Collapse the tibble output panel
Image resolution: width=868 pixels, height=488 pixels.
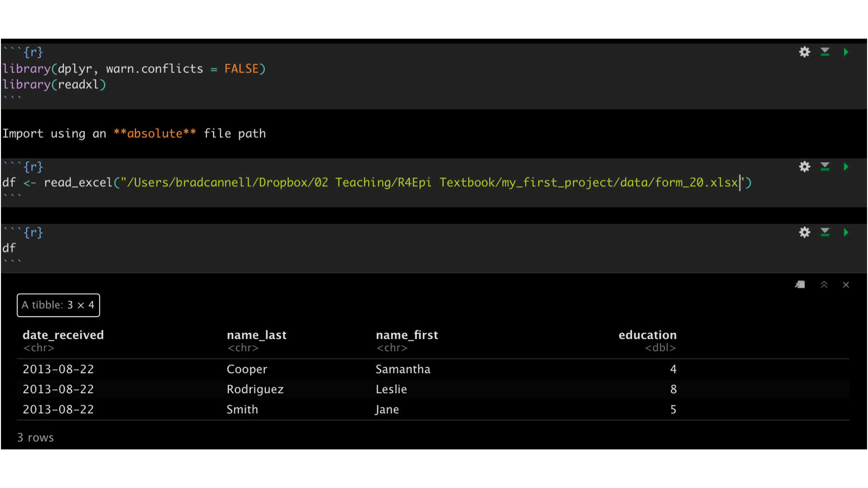[824, 285]
